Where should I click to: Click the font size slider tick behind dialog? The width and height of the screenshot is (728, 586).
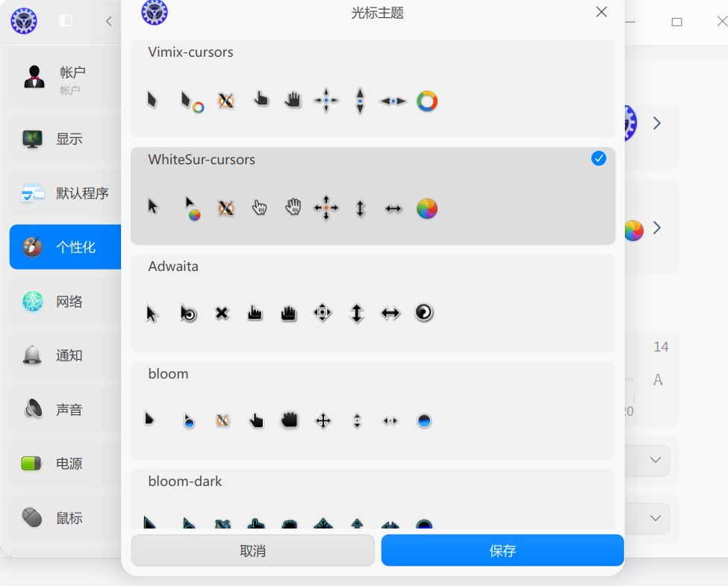click(633, 398)
